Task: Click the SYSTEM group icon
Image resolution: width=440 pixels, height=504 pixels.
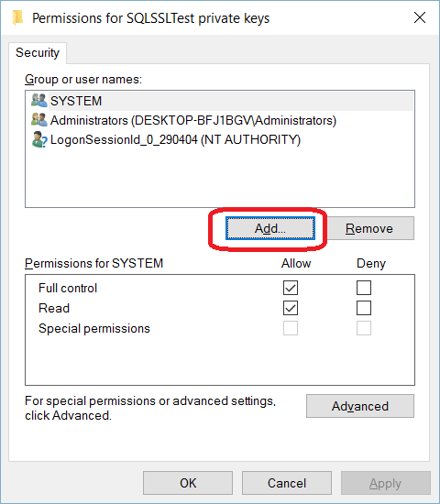Action: coord(39,101)
